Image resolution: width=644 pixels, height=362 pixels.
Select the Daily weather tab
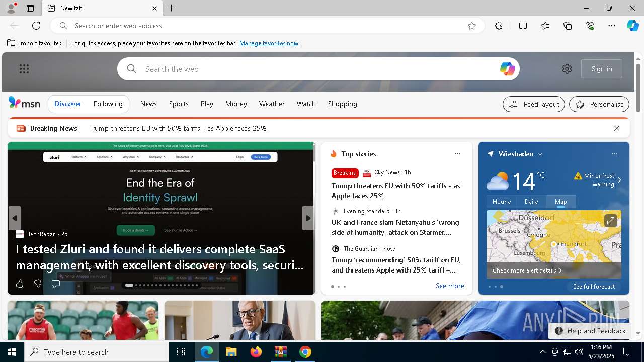(x=531, y=201)
